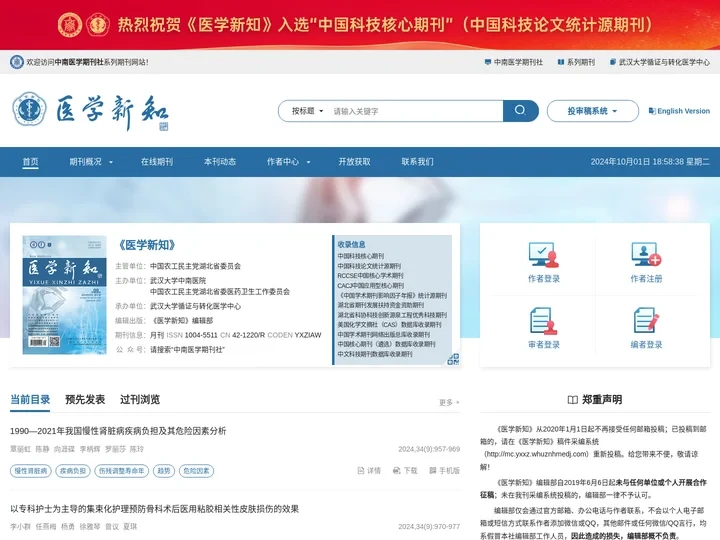Image resolution: width=720 pixels, height=540 pixels.
Task: Click the 伤残调整寿命年 keyword tag
Action: pyautogui.click(x=121, y=471)
